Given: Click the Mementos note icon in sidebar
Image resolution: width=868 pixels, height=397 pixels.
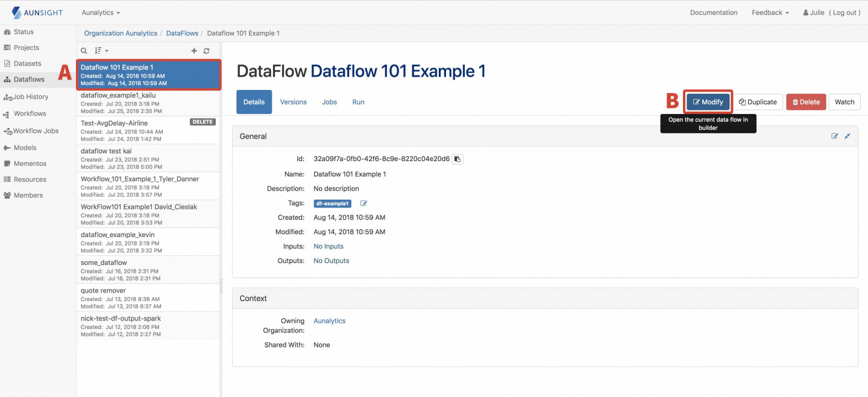Looking at the screenshot, I should [7, 164].
